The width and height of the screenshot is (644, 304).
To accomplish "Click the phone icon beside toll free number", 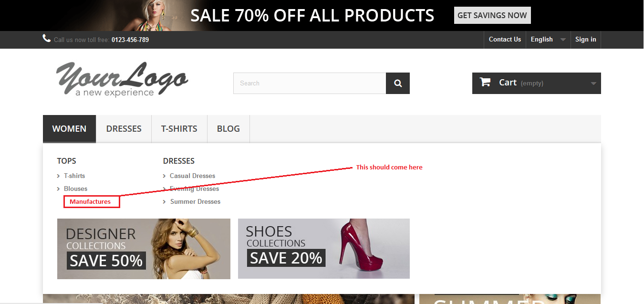I will [47, 38].
